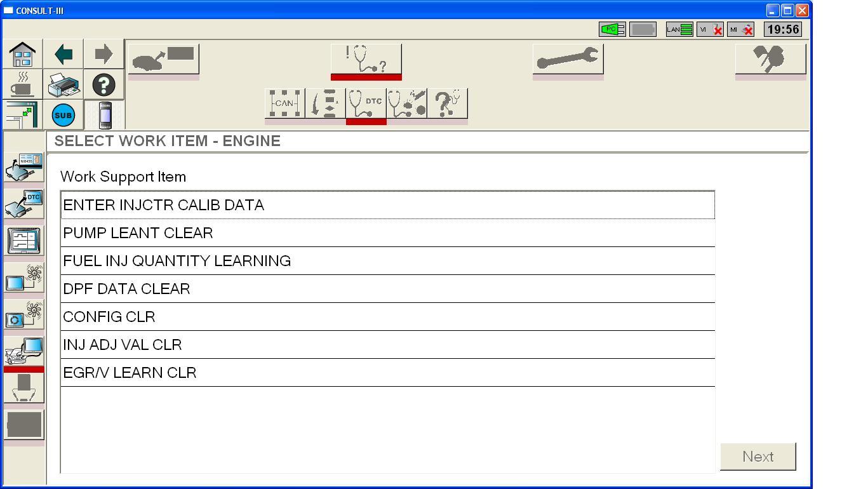Open Help question mark icon
This screenshot has width=868, height=489.
104,84
